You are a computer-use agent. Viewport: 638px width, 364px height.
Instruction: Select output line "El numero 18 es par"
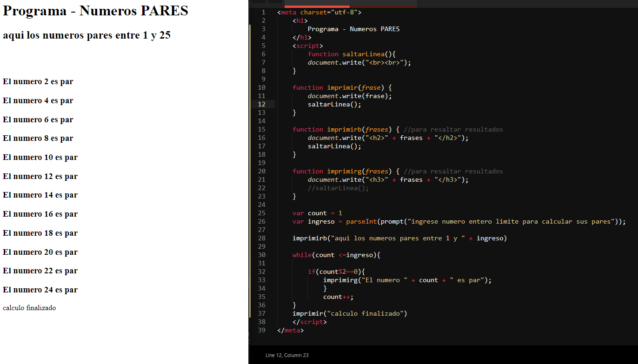click(x=40, y=233)
